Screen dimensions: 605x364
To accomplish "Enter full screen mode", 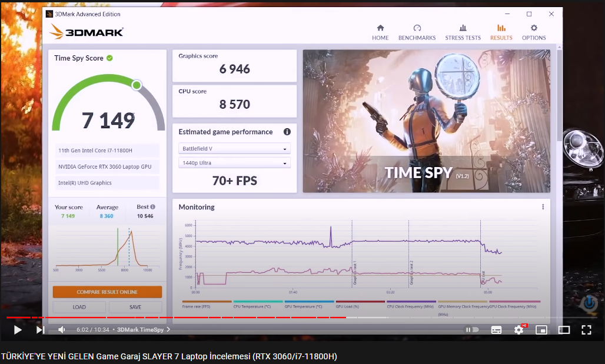I will click(x=587, y=330).
